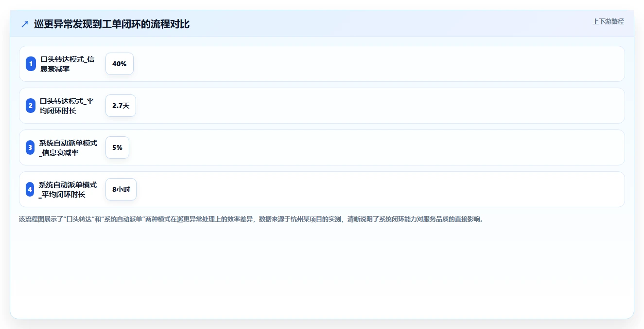Select step badge number 3
Image resolution: width=644 pixels, height=329 pixels.
[30, 147]
